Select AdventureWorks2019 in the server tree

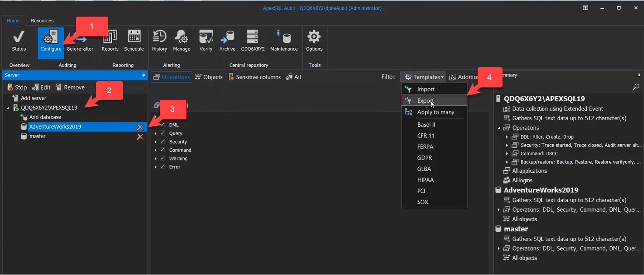point(55,127)
